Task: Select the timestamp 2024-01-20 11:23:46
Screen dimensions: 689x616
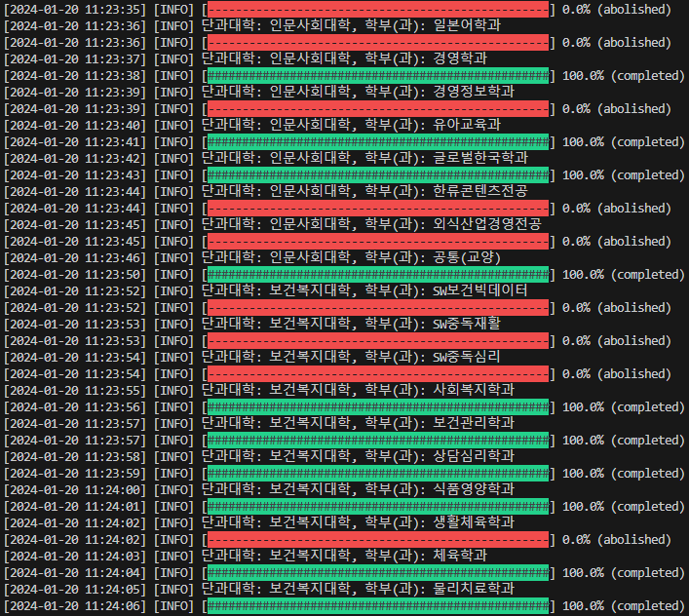Action: [75, 258]
